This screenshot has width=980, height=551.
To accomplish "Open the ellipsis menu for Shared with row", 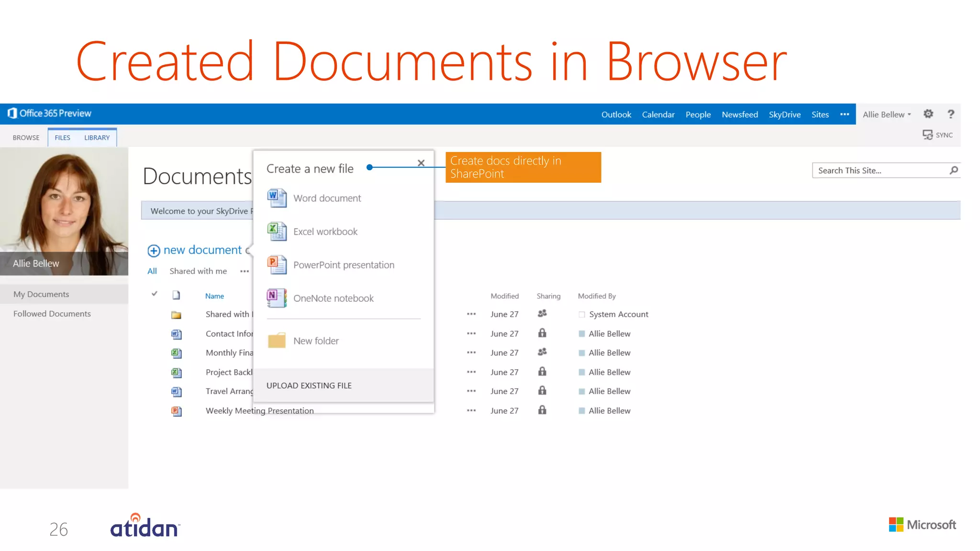I will [471, 314].
